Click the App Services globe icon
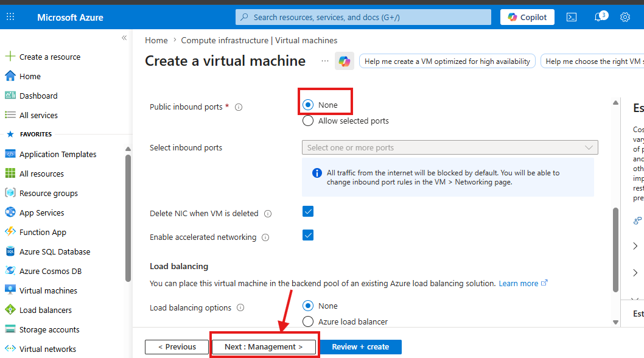644x358 pixels. [10, 212]
